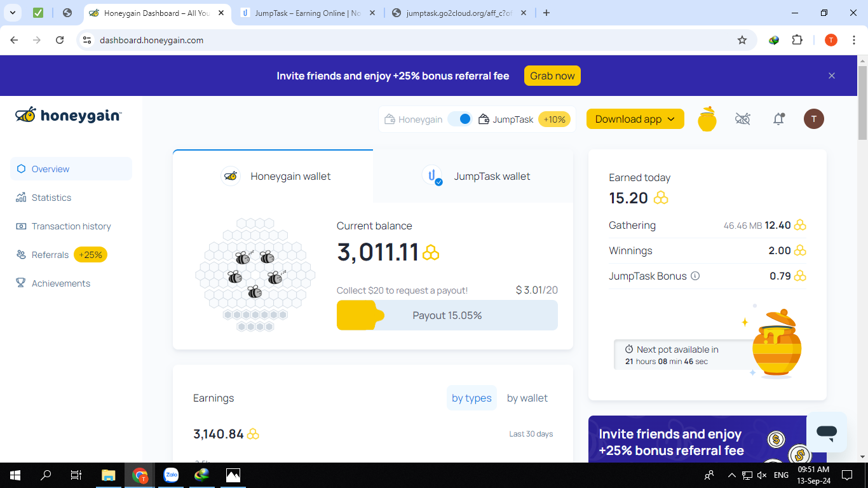Screen dimensions: 868x488
Task: Open File Explorer from the taskbar
Action: [x=109, y=475]
